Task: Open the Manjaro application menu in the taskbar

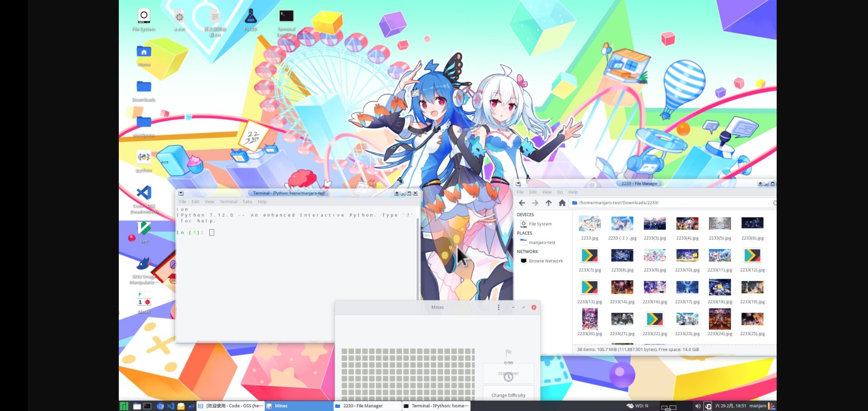Action: (124, 406)
